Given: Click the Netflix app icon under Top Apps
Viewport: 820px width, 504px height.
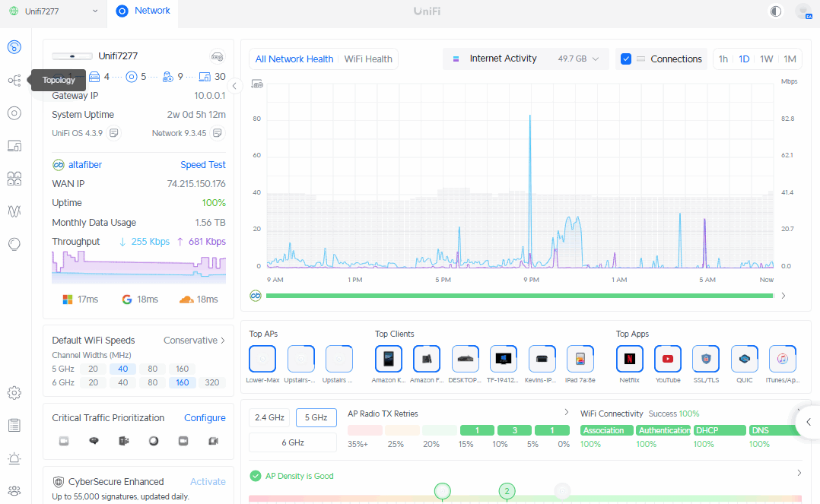Looking at the screenshot, I should [629, 359].
